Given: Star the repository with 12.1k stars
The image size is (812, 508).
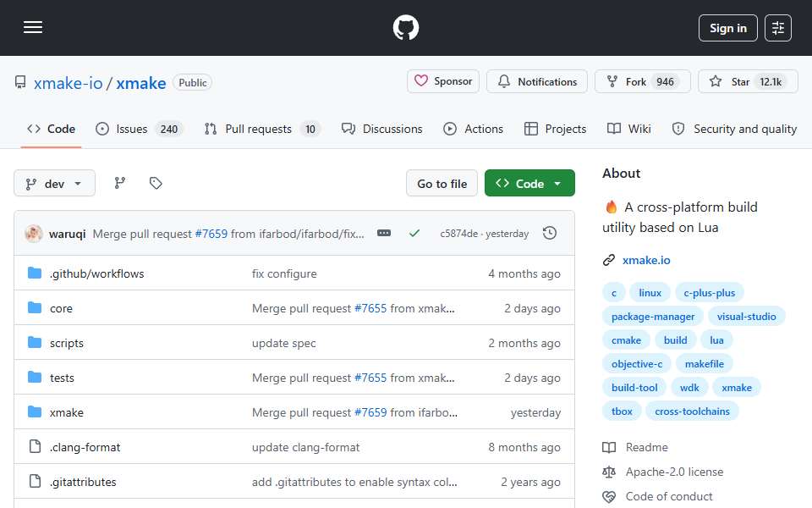Looking at the screenshot, I should click(748, 81).
